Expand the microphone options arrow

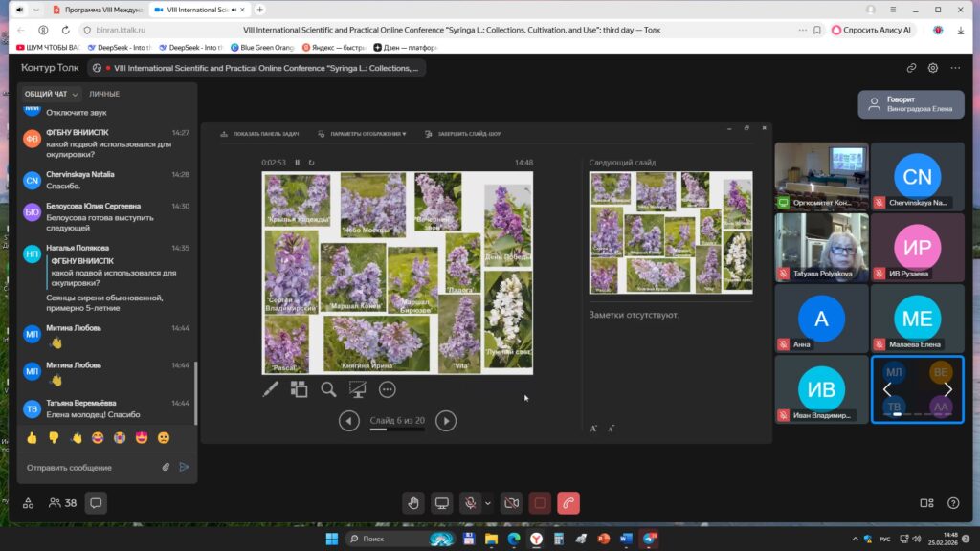click(x=488, y=503)
